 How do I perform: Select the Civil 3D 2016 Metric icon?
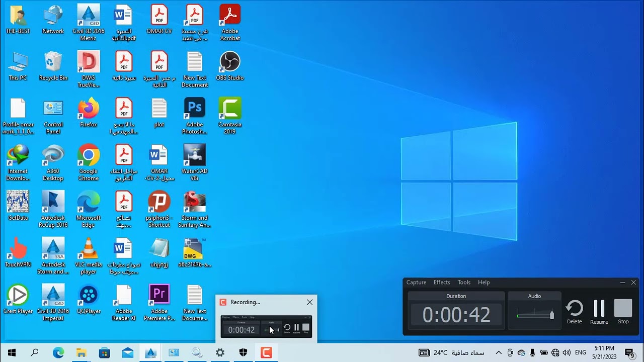(89, 23)
